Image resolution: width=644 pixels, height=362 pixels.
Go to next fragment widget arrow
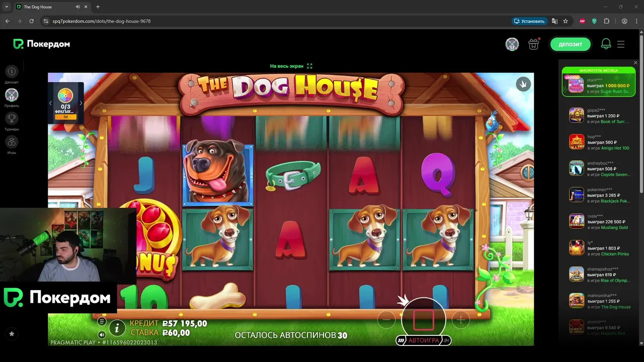point(81,103)
